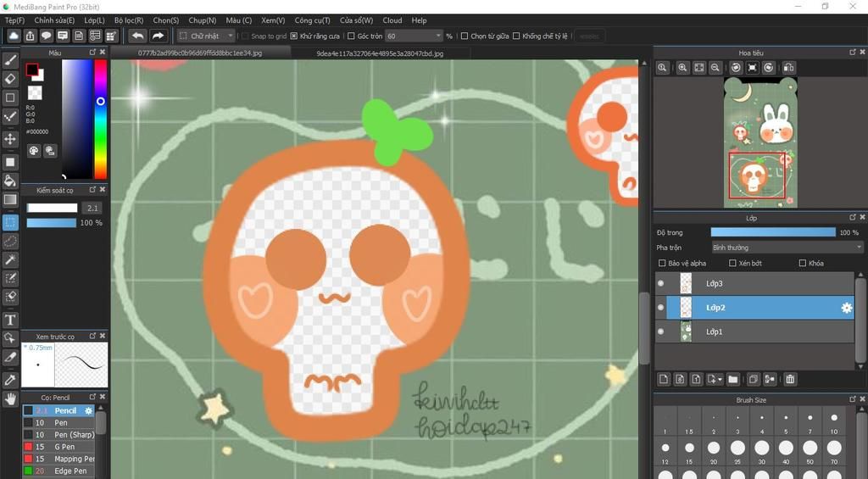The width and height of the screenshot is (868, 479).
Task: Select the G Pen brush
Action: (59, 446)
